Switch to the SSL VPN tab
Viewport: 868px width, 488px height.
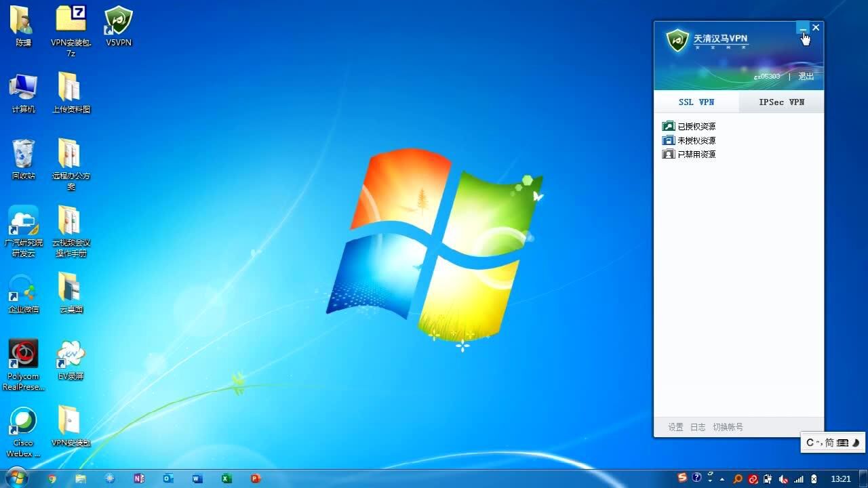coord(696,102)
